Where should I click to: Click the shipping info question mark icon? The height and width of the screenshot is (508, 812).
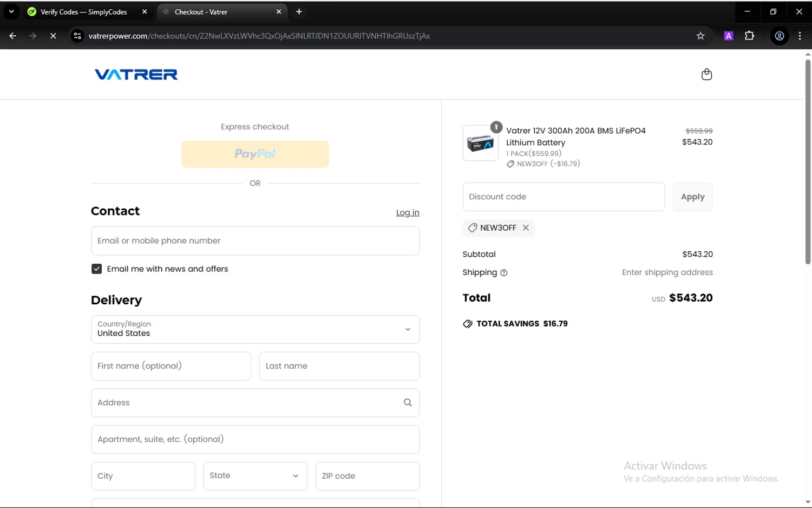(x=504, y=273)
